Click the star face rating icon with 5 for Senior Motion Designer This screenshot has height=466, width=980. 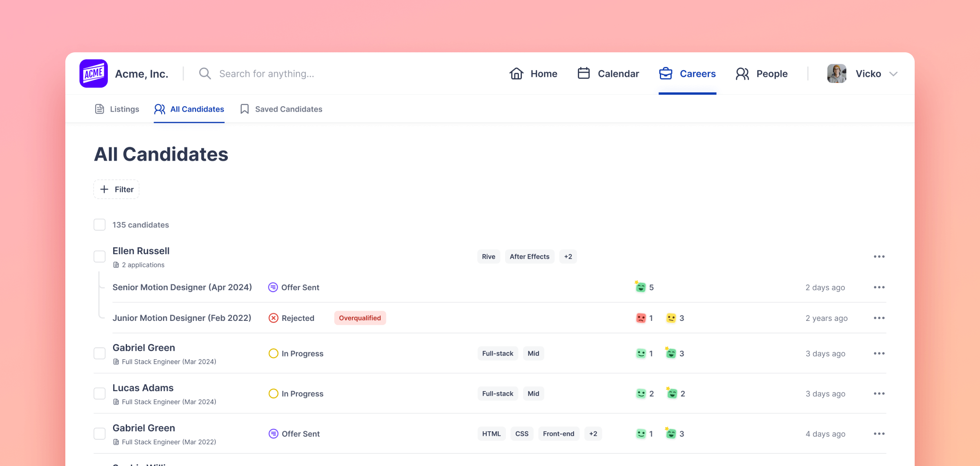(640, 287)
